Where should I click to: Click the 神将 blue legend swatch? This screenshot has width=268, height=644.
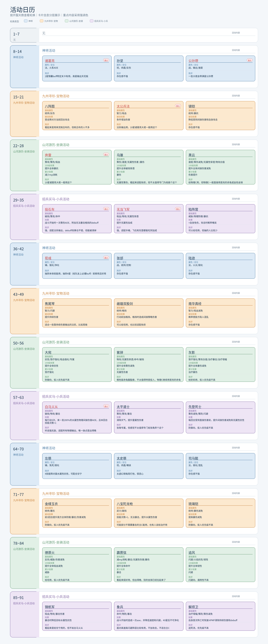pyautogui.click(x=26, y=21)
